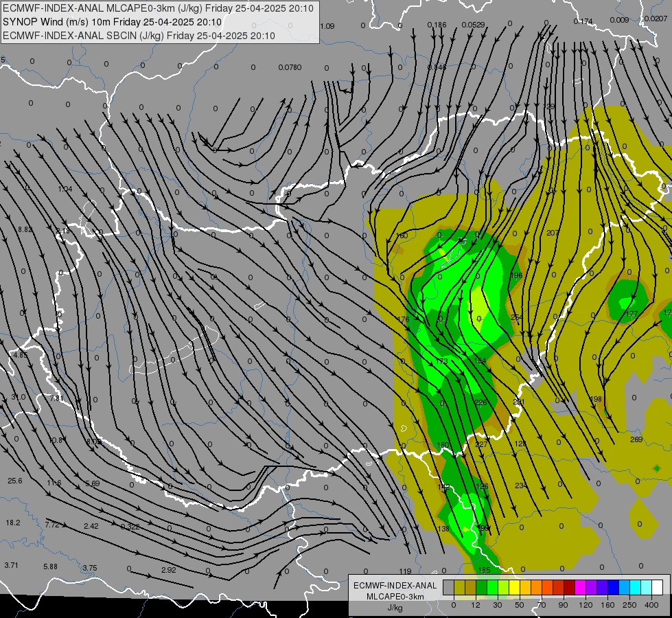Click the cyan legend swatch

635,587
